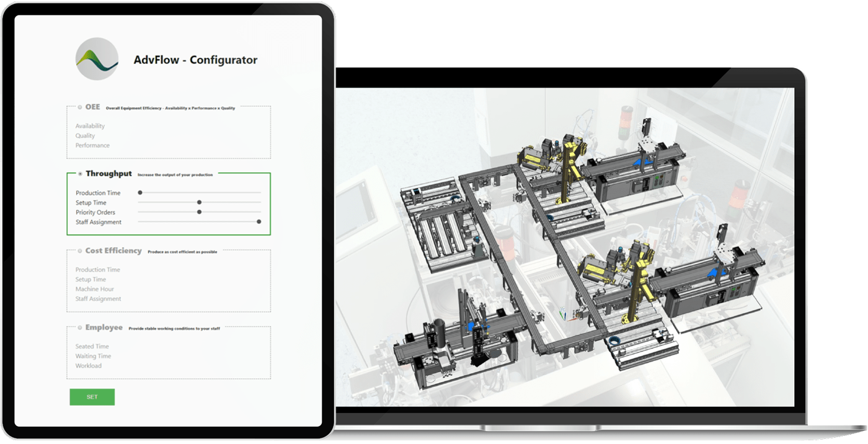Viewport: 868px width, 444px height.
Task: Click 'Produce as cost efficient as possible'
Action: coord(182,252)
